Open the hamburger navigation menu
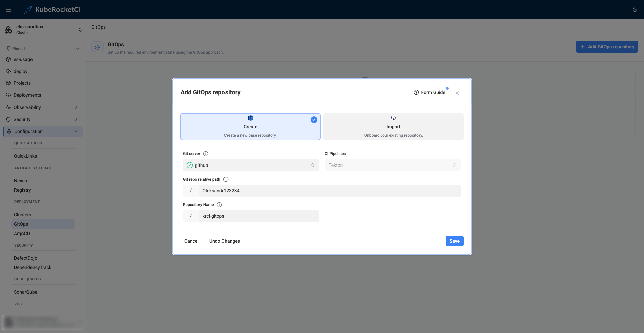This screenshot has height=333, width=644. pyautogui.click(x=8, y=9)
